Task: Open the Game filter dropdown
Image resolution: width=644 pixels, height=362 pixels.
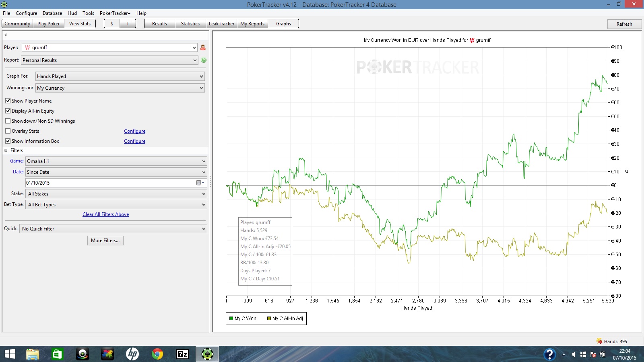Action: click(x=116, y=161)
